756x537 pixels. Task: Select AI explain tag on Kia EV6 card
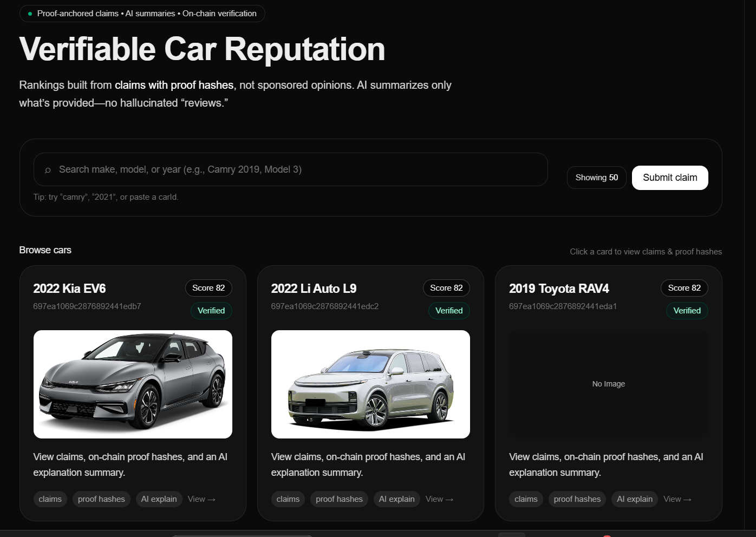159,499
